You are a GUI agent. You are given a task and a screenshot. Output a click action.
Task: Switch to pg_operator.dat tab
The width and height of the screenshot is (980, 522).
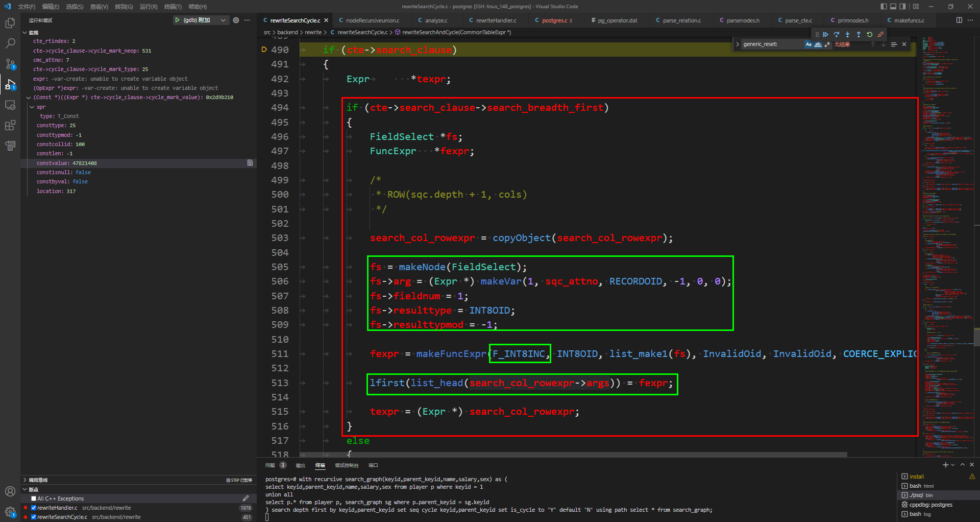(617, 20)
